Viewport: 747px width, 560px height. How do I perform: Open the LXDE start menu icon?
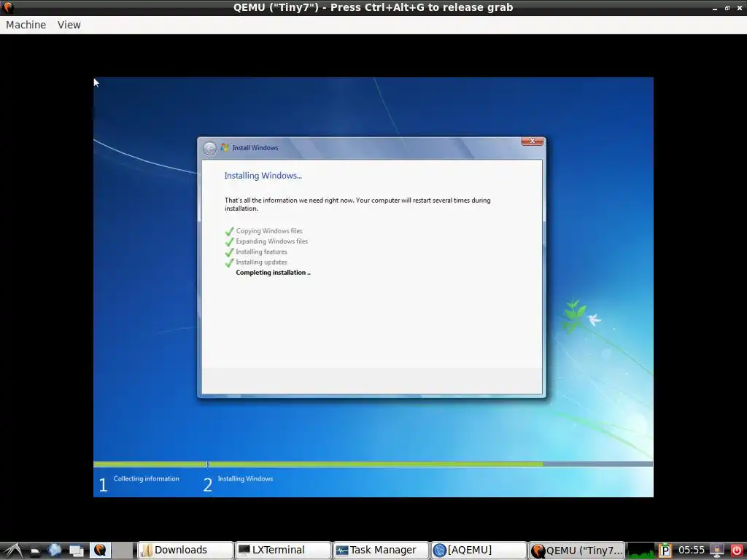13,551
